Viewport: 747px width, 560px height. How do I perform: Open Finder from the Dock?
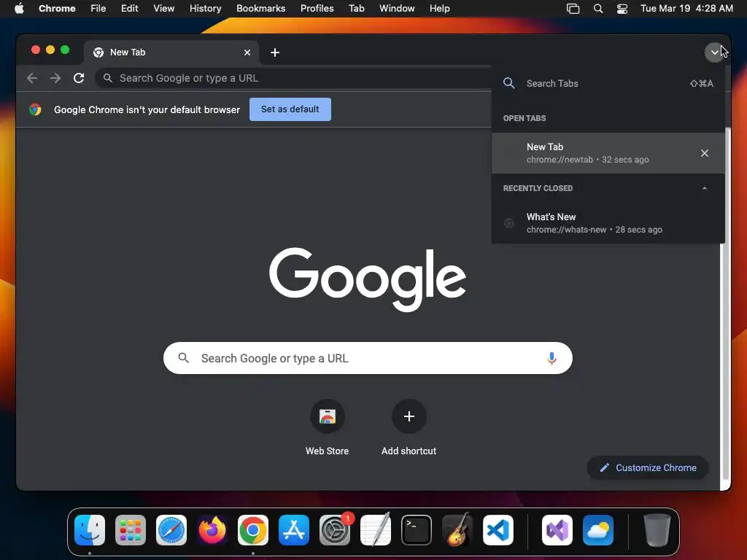[90, 530]
